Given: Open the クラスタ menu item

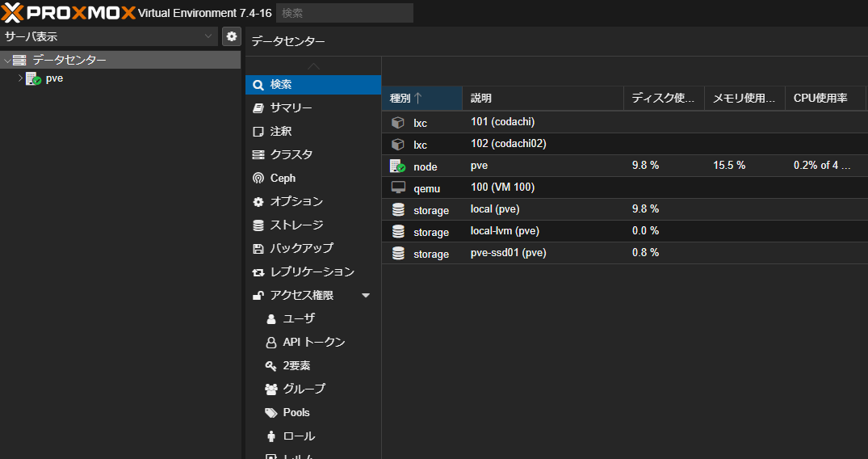Looking at the screenshot, I should click(313, 154).
